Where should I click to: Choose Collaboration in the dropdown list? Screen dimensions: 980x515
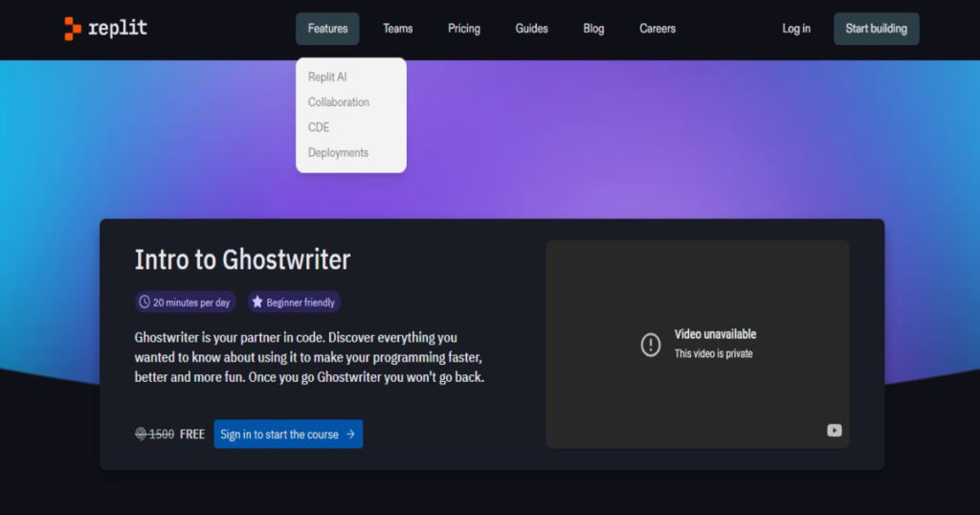click(338, 102)
